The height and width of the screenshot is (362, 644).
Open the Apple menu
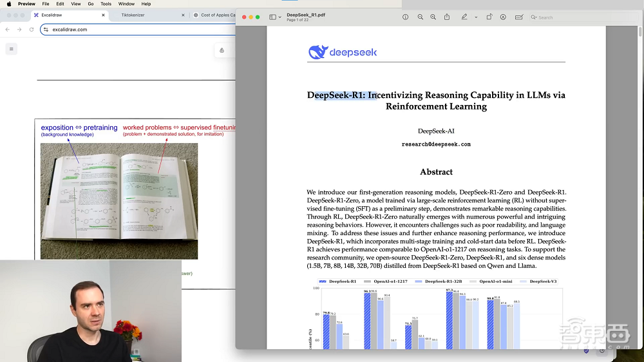point(8,4)
